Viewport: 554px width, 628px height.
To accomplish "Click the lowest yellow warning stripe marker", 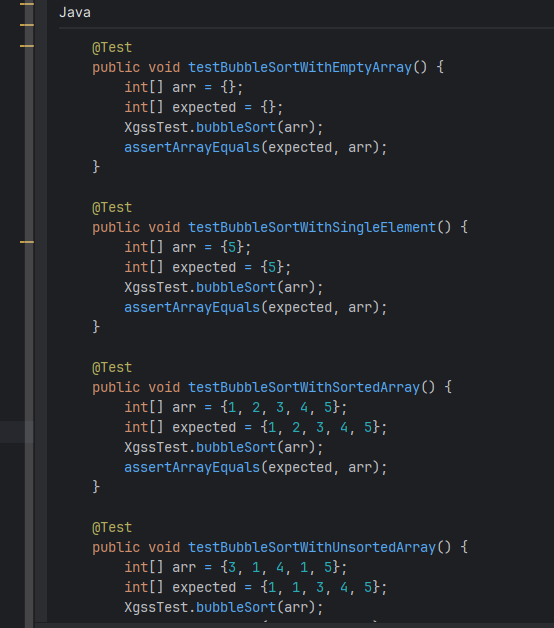I will pos(27,242).
